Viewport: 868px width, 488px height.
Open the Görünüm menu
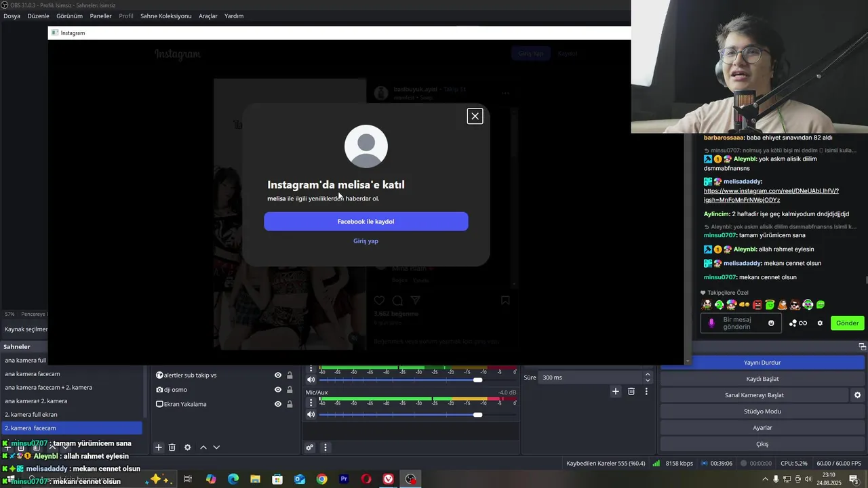coord(70,16)
